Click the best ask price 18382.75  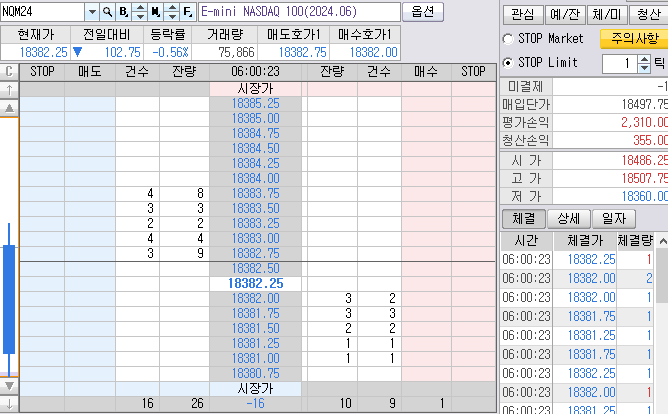click(255, 253)
